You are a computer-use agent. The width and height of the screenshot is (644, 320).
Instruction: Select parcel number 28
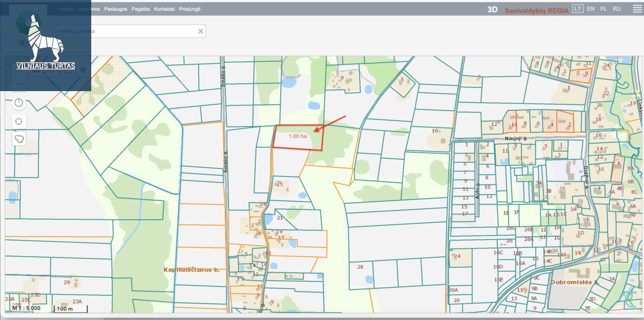[x=360, y=266]
